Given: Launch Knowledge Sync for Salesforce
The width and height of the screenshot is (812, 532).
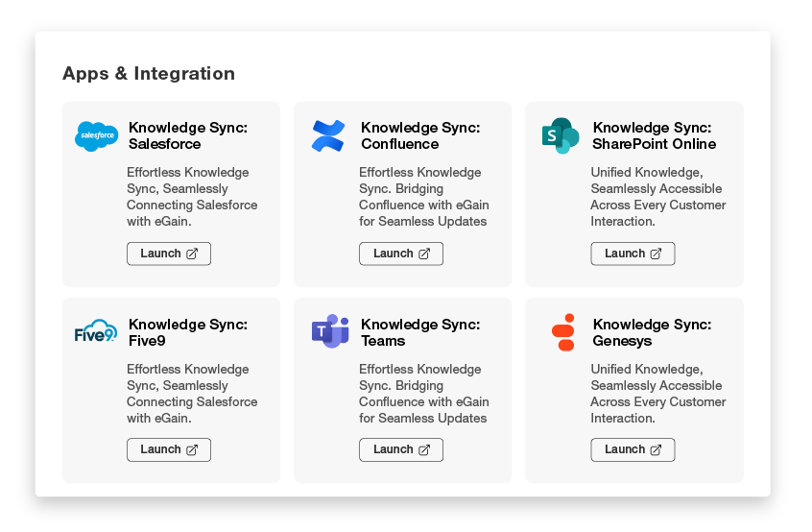Looking at the screenshot, I should coord(169,254).
